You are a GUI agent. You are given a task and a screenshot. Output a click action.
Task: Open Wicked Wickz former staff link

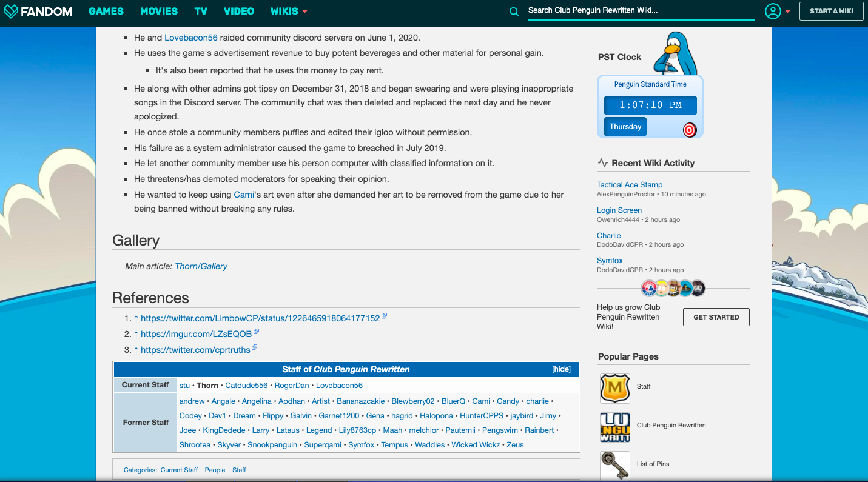point(476,445)
